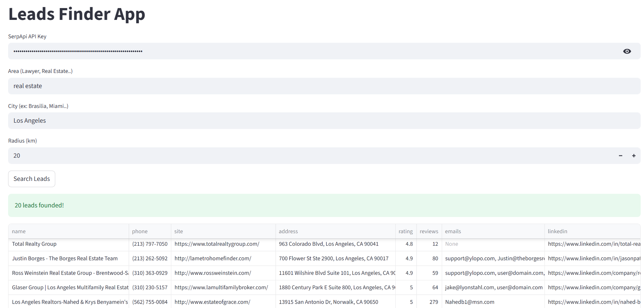Click the lametrohomefinder.com site cell
This screenshot has height=308, width=644.
click(x=223, y=259)
